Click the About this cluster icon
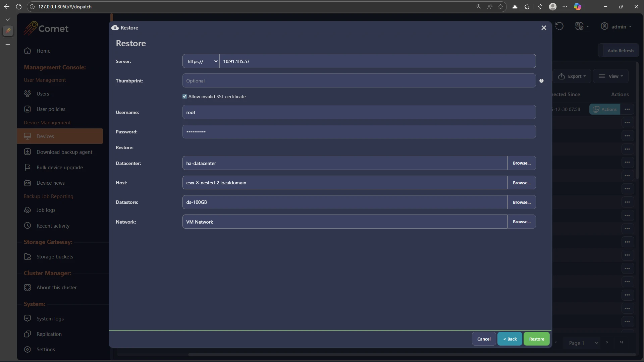Screen dimensions: 644x362 (x=28, y=287)
